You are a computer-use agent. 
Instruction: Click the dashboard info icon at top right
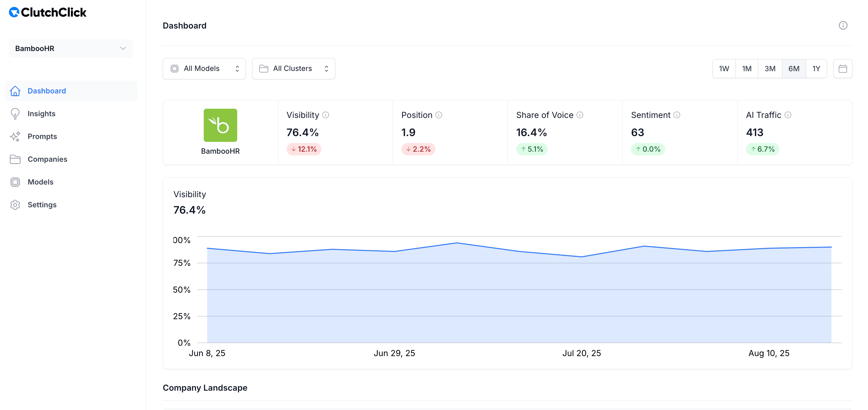tap(843, 25)
